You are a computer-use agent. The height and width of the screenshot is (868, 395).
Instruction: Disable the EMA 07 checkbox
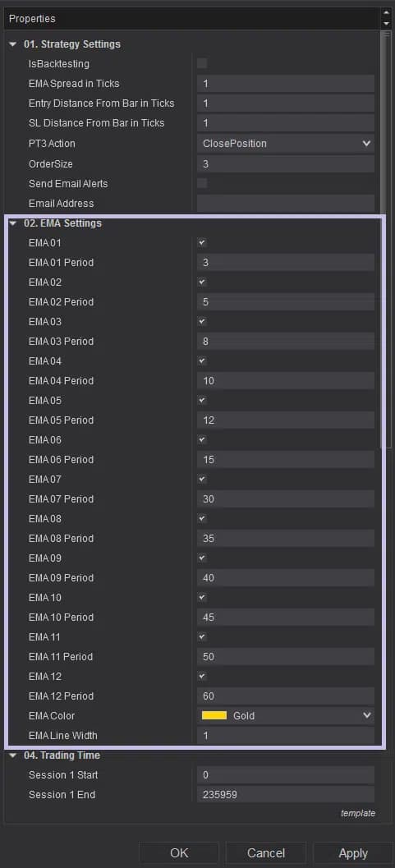[x=202, y=479]
